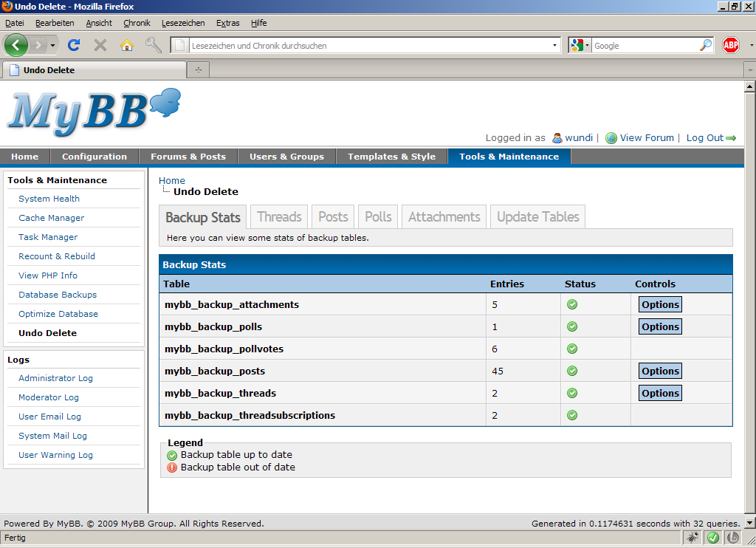Go to the Firefox home page icon

127,45
